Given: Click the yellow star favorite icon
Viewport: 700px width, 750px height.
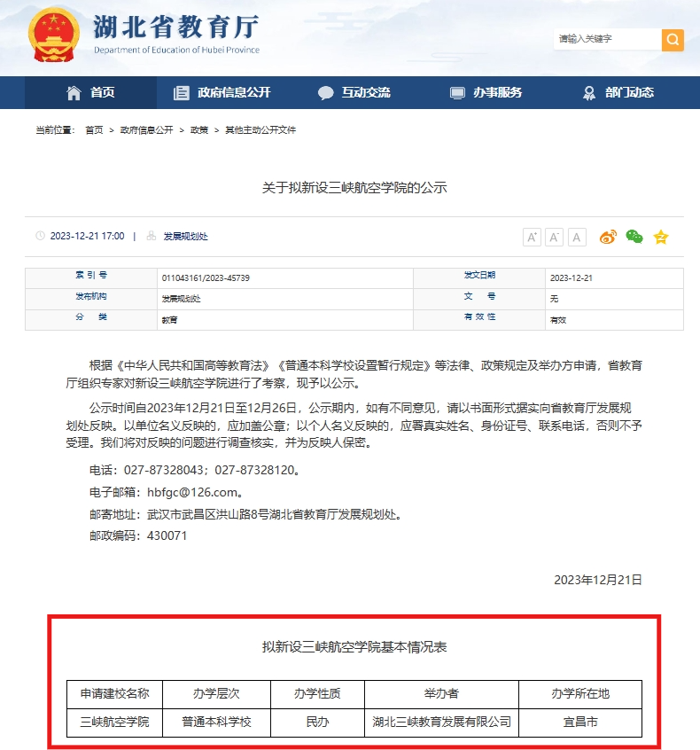Looking at the screenshot, I should 661,237.
